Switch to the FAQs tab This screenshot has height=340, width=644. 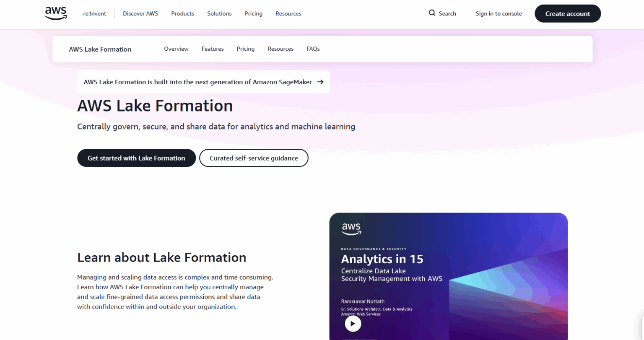point(313,49)
